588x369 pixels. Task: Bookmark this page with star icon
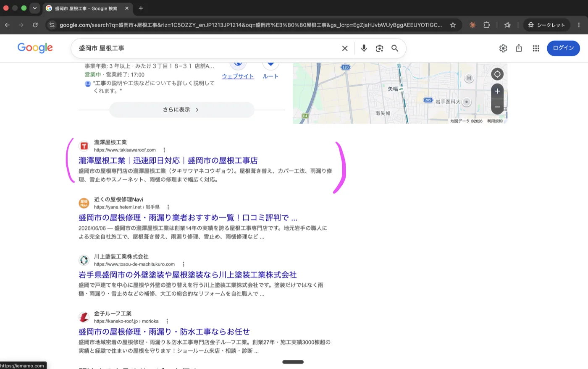tap(453, 25)
